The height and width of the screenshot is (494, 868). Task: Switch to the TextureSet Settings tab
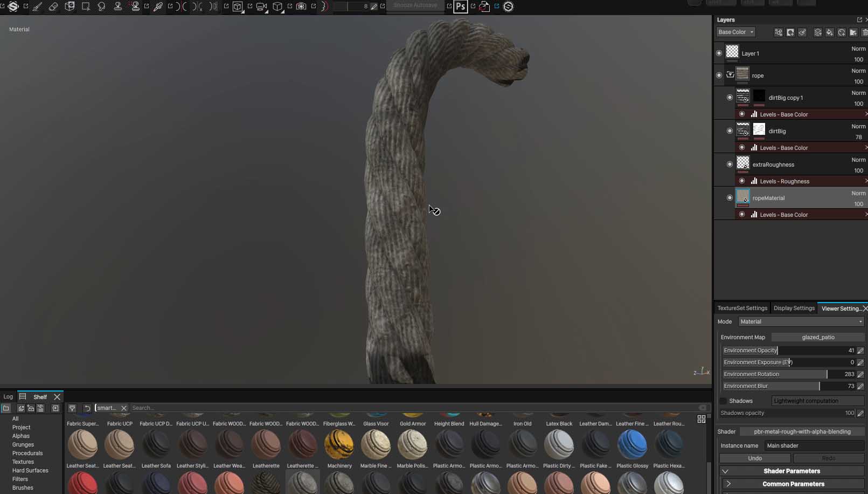click(742, 308)
